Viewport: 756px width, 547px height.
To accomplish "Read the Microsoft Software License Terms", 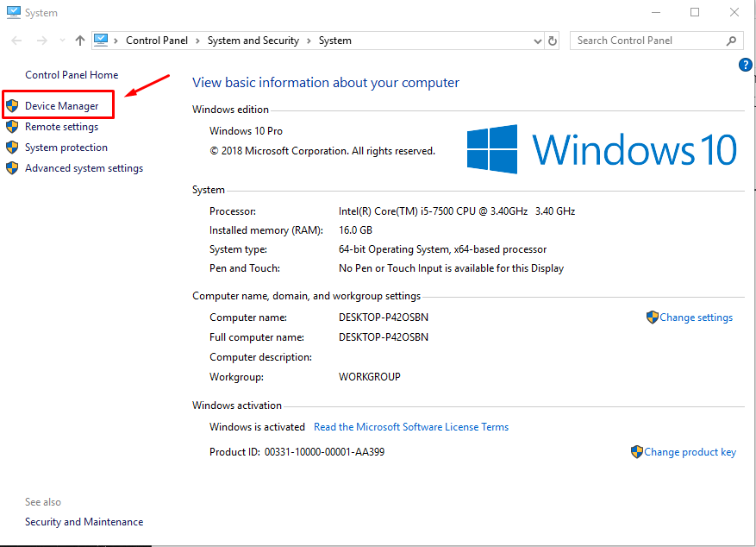I will pyautogui.click(x=411, y=427).
